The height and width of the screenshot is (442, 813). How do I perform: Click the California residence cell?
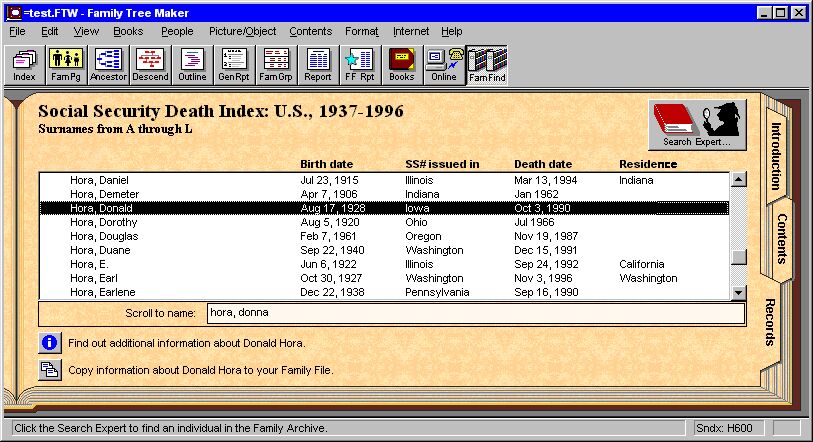(x=641, y=264)
